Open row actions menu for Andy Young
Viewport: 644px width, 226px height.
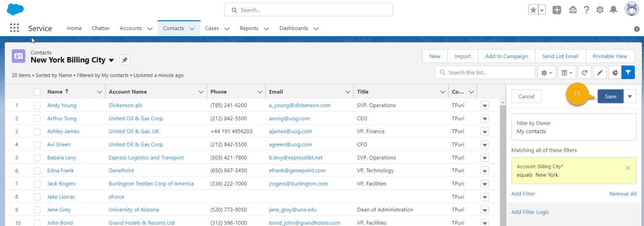[485, 105]
